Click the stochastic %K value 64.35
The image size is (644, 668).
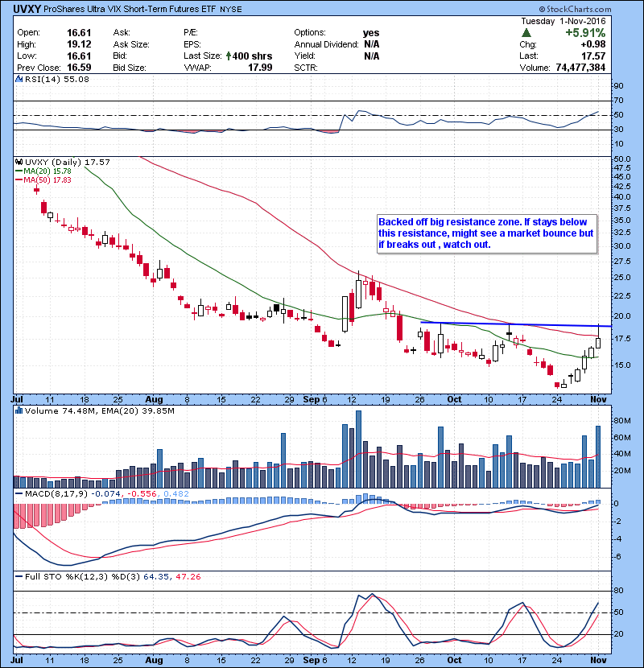(156, 576)
